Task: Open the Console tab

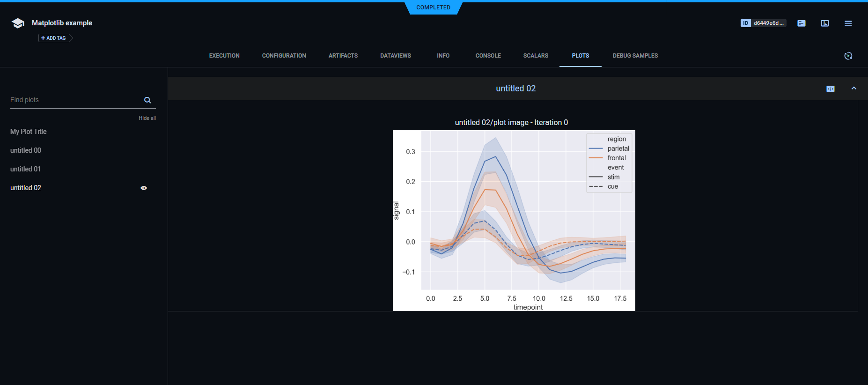Action: click(x=488, y=56)
